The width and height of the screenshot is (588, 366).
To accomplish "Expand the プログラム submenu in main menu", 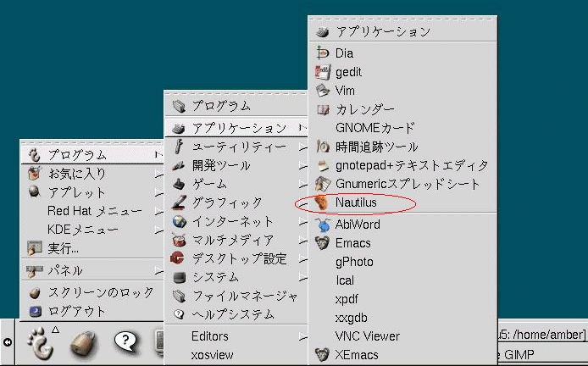I will (92, 154).
